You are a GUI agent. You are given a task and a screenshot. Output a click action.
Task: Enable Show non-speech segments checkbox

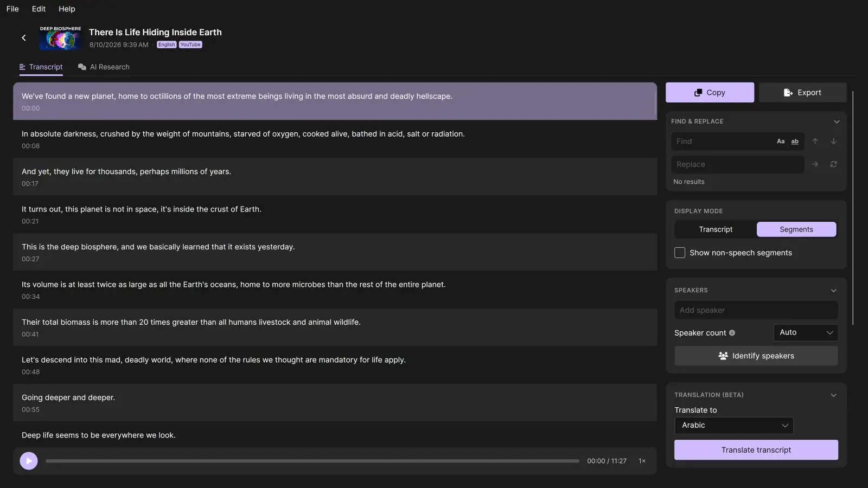[x=680, y=253]
